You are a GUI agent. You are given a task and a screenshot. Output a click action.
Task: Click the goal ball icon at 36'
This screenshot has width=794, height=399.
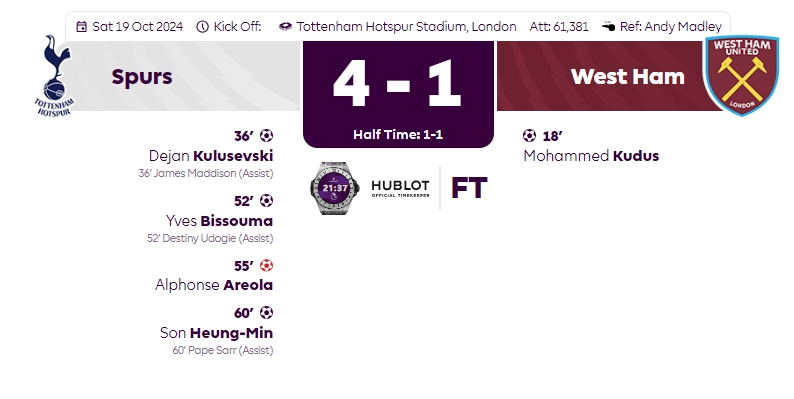266,136
